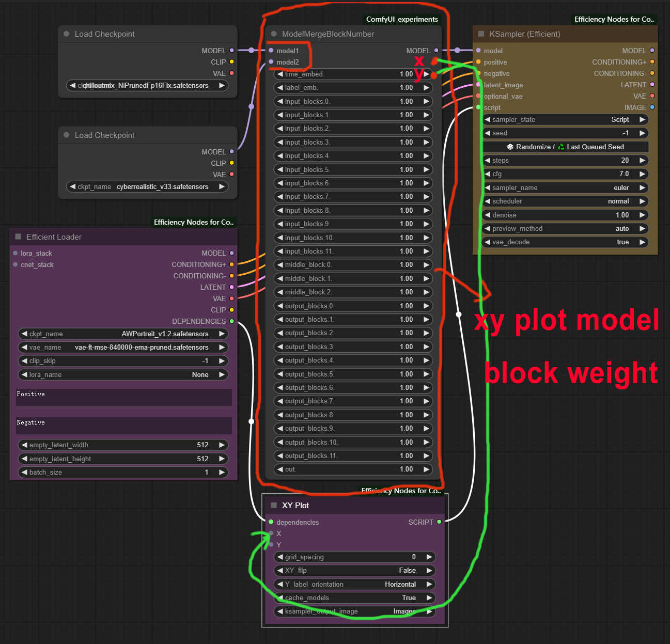Click the DEPENDENCIES output dot on Efficient Loader

coord(232,321)
